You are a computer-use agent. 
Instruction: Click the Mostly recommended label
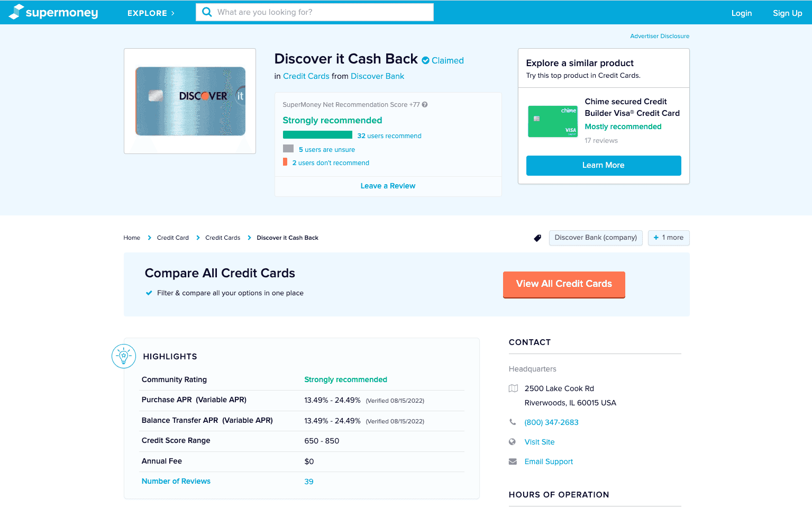coord(623,126)
